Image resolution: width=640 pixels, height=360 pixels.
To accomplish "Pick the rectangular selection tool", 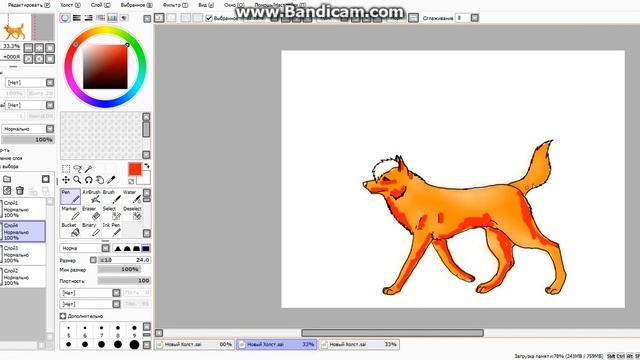I will pyautogui.click(x=66, y=169).
